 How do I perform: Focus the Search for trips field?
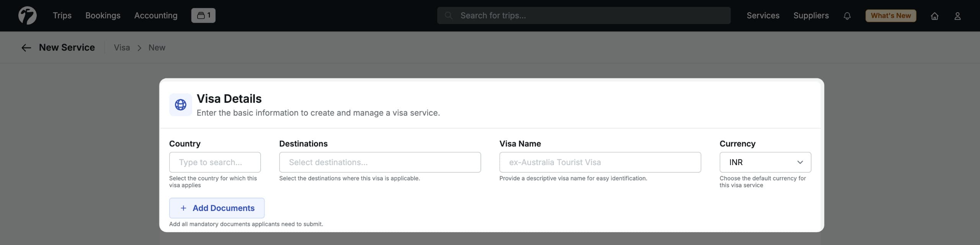584,16
